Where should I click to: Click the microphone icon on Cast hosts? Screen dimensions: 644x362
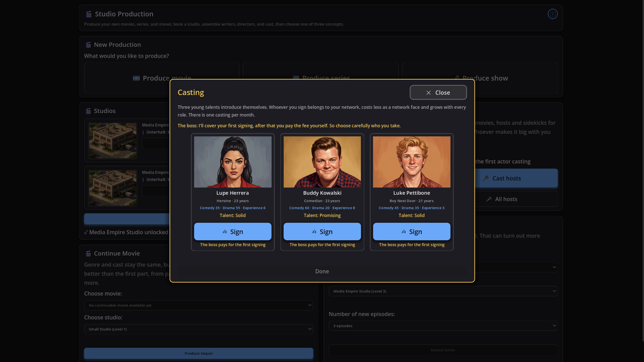[x=485, y=178]
